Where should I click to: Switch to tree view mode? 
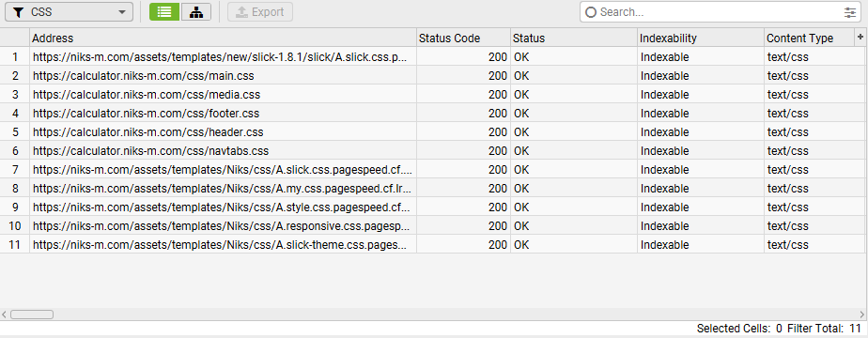(196, 12)
